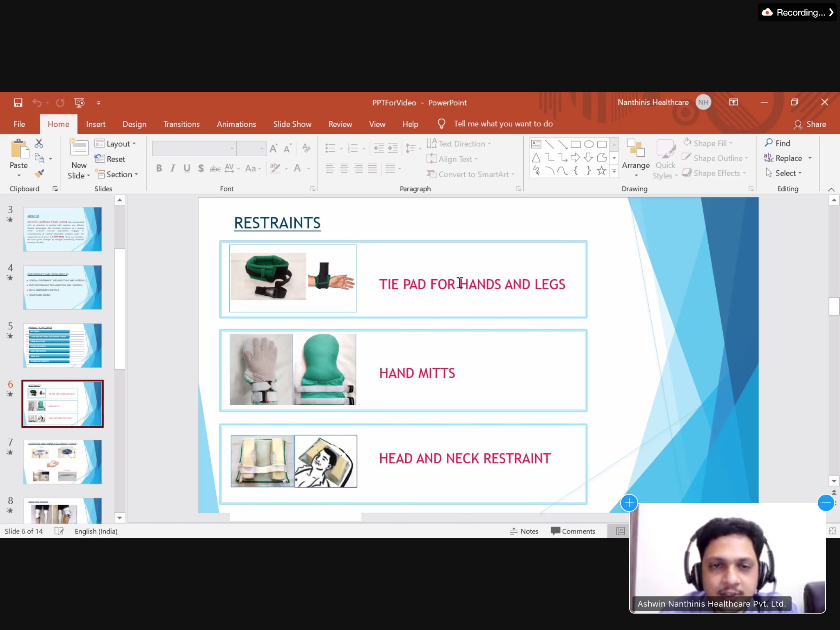Image resolution: width=840 pixels, height=630 pixels.
Task: Switch to the Insert tab
Action: pos(96,124)
